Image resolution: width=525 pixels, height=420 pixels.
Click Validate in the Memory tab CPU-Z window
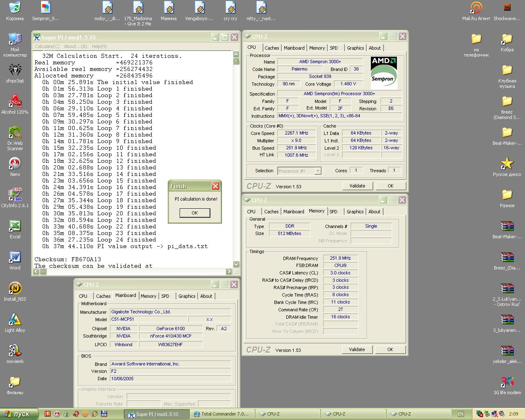click(x=357, y=349)
